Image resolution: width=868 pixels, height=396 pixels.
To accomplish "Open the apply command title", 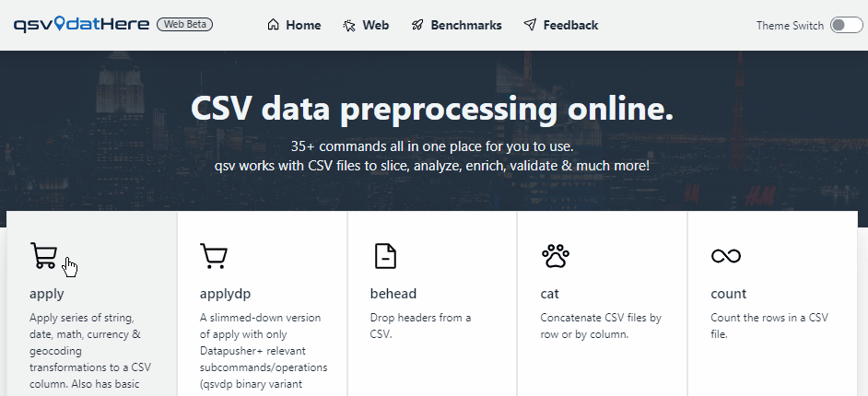I will click(x=47, y=294).
